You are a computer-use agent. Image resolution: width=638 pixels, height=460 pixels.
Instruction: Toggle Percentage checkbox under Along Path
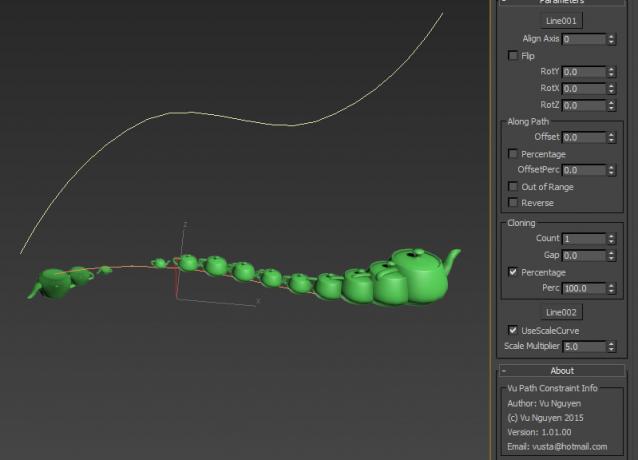click(514, 154)
